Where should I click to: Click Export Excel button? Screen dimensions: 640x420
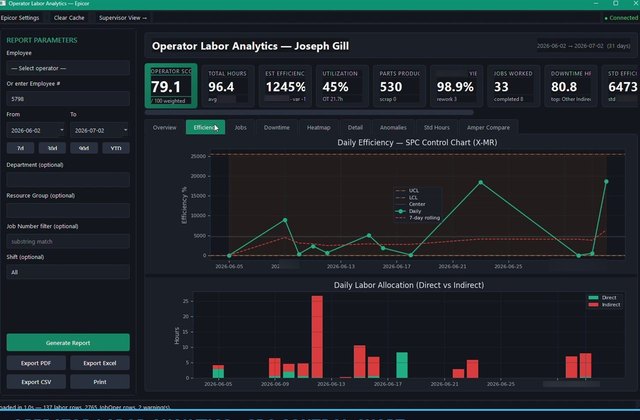tap(100, 363)
